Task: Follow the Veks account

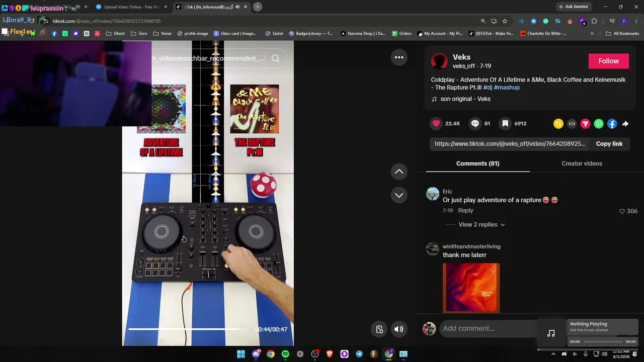Action: tap(609, 61)
